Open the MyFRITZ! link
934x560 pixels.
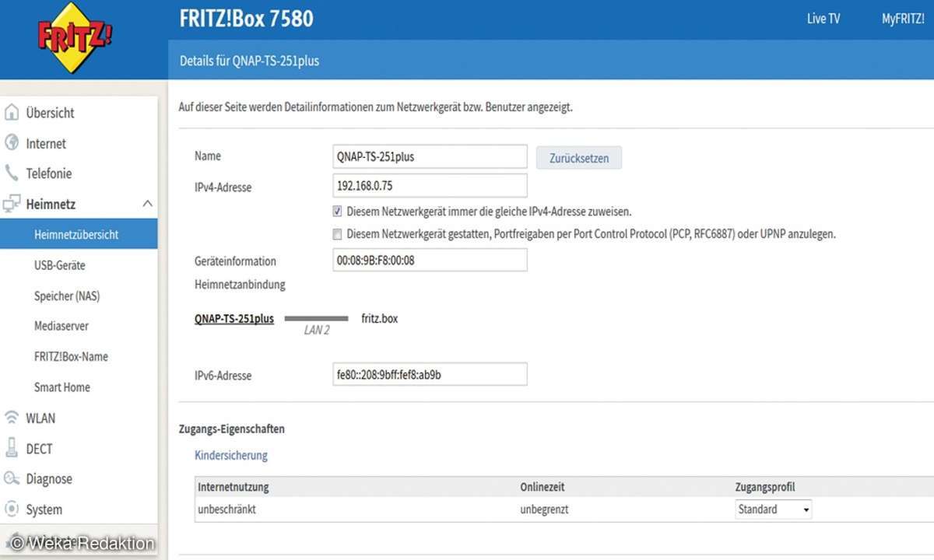pos(903,19)
